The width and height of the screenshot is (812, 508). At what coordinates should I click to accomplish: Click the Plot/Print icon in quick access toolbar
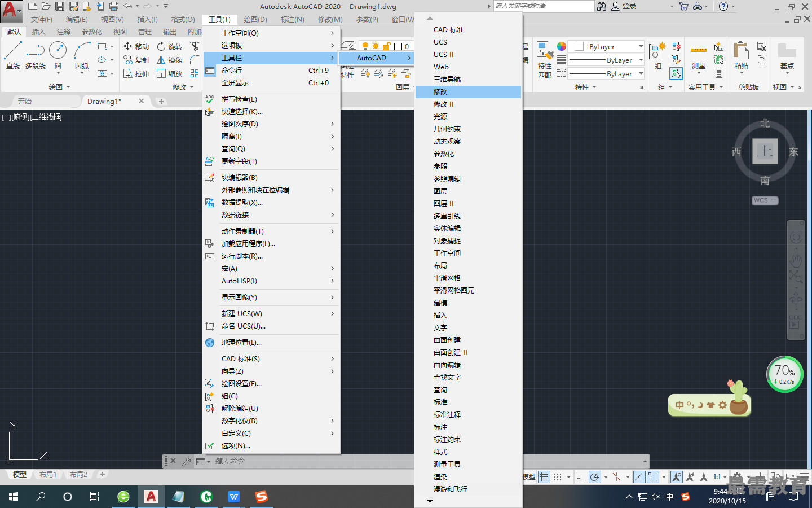[113, 6]
